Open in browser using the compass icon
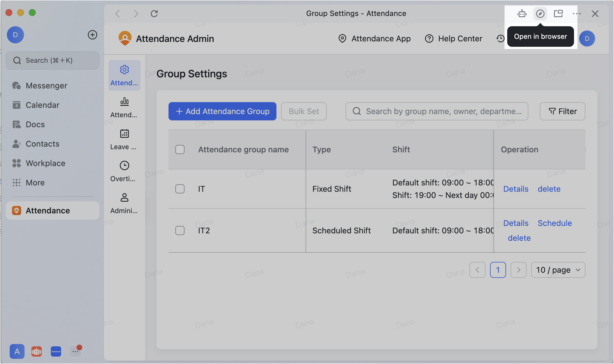 pos(540,13)
